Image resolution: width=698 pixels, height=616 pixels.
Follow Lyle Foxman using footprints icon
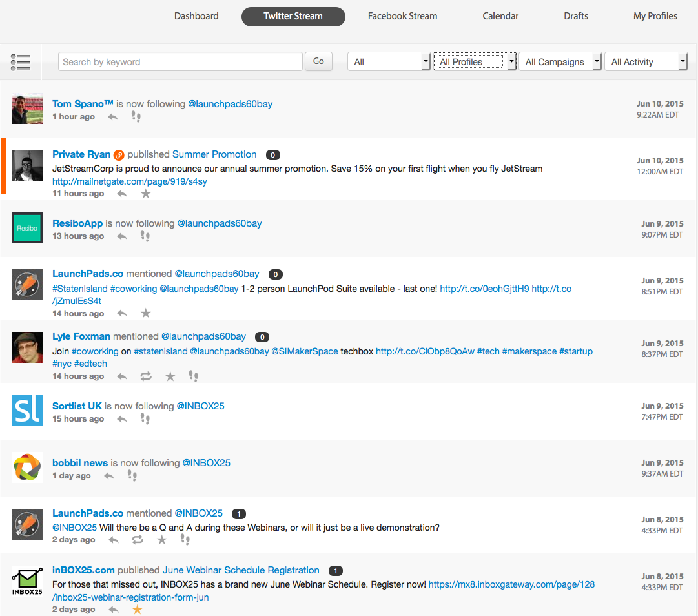pyautogui.click(x=193, y=376)
